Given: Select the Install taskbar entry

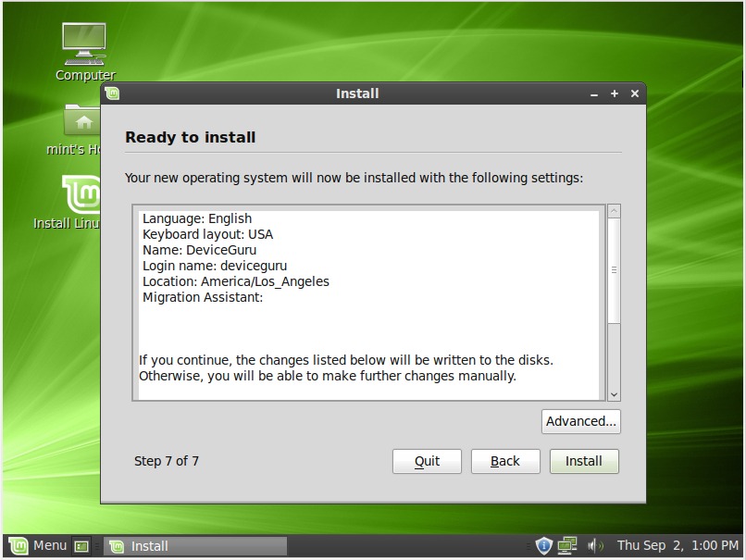Looking at the screenshot, I should pyautogui.click(x=195, y=546).
